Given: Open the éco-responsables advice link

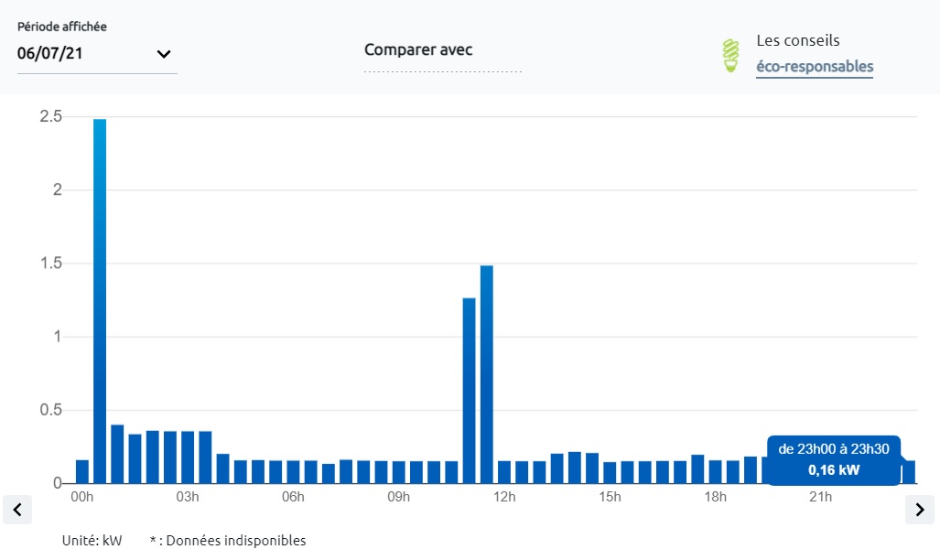Looking at the screenshot, I should click(814, 67).
